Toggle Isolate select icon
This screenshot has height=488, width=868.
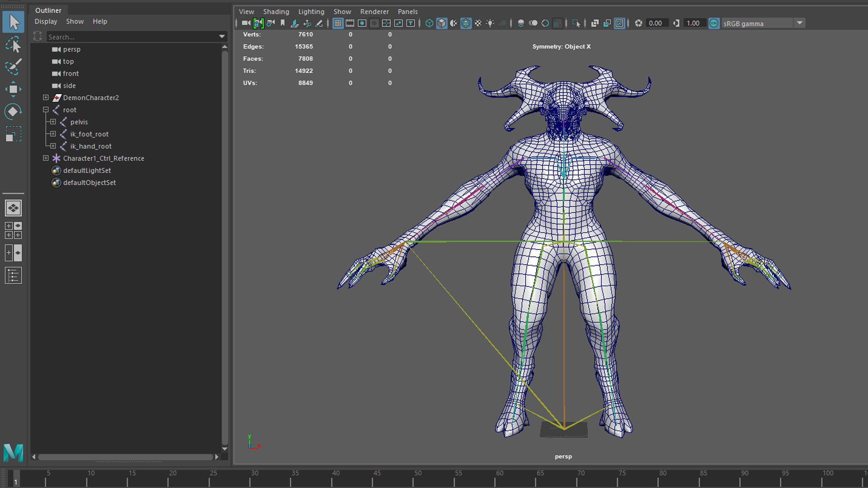point(576,23)
